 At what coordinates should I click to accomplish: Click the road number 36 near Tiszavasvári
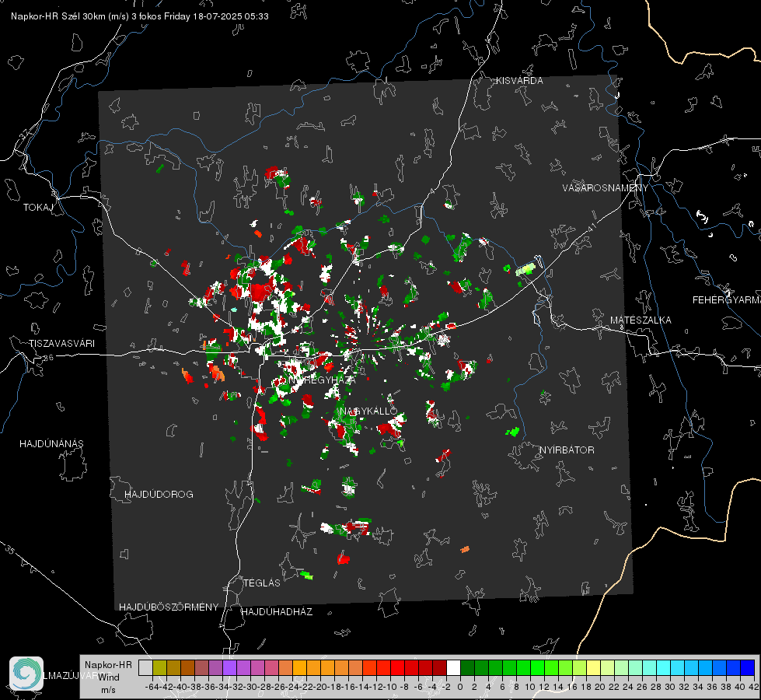pyautogui.click(x=48, y=358)
